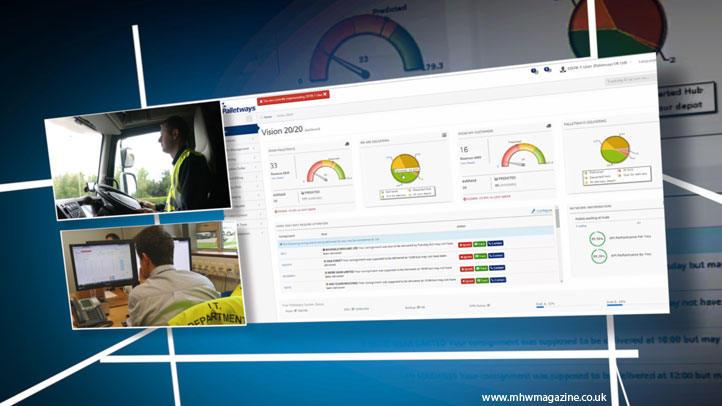The image size is (722, 406).
Task: Click the Palletways Delivering chart legend box
Action: point(617,176)
